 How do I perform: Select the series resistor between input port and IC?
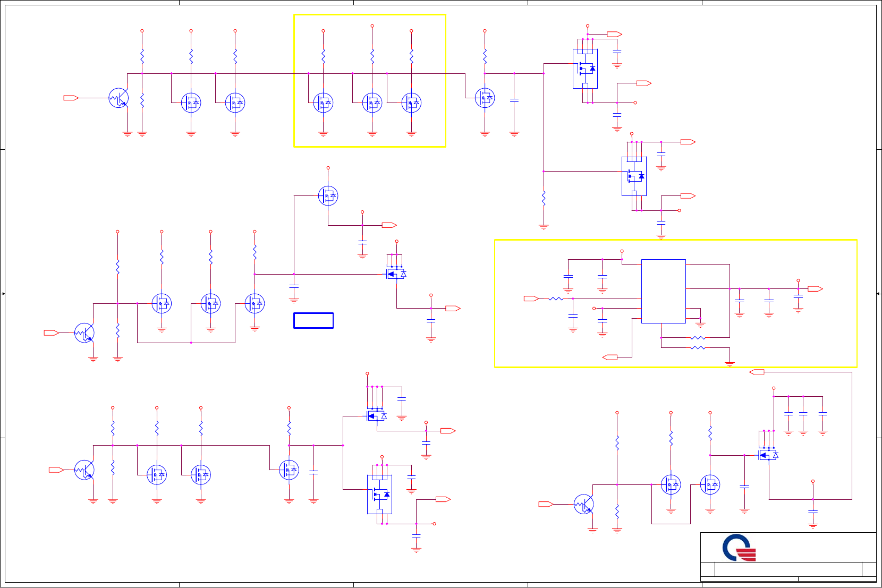(x=556, y=299)
